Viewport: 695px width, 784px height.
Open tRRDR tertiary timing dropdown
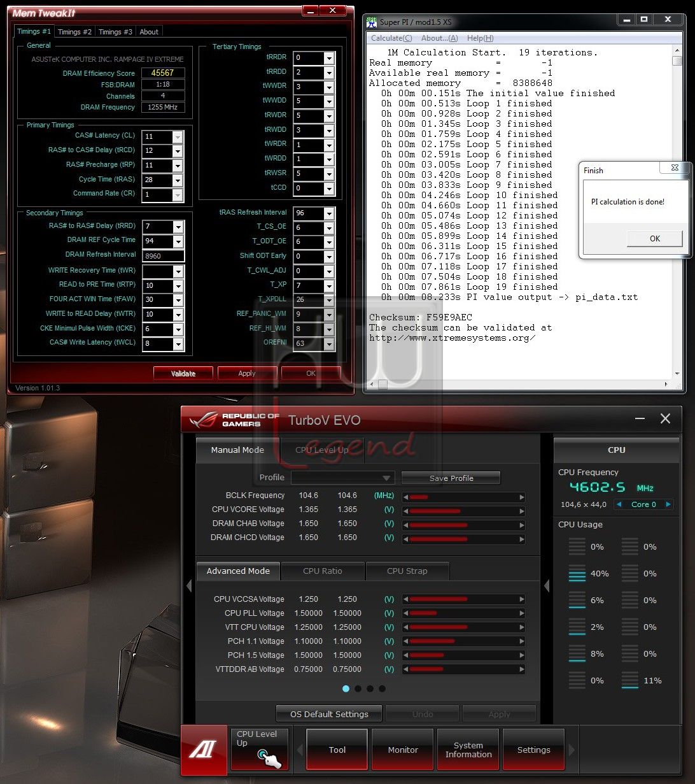(329, 58)
